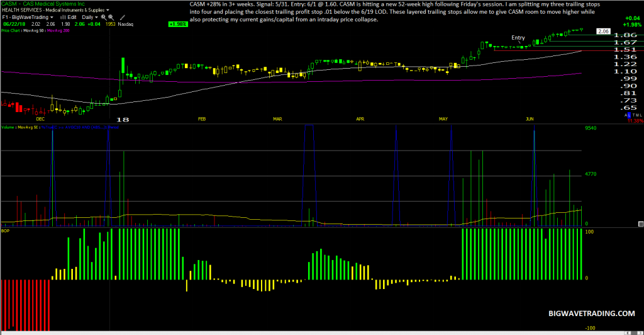Click the pane resize icon at volume pane corner
The height and width of the screenshot is (335, 644).
click(x=641, y=224)
